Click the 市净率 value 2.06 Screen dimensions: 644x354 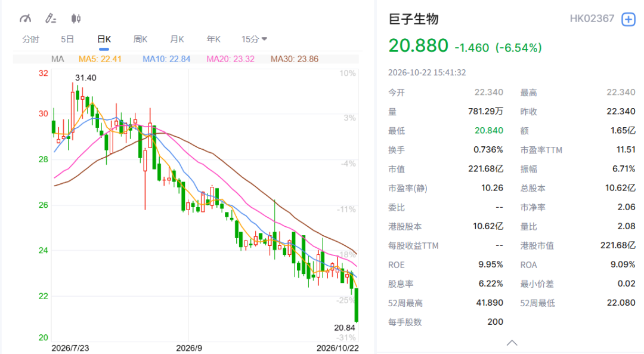626,207
